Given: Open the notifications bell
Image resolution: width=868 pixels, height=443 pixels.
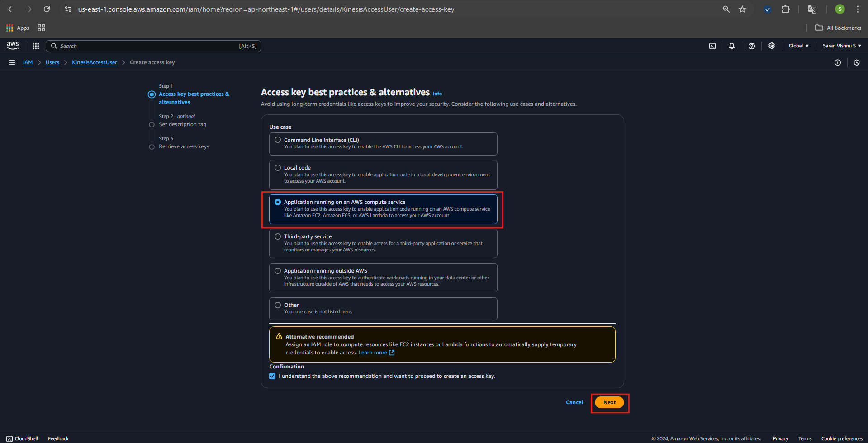Looking at the screenshot, I should pos(731,46).
